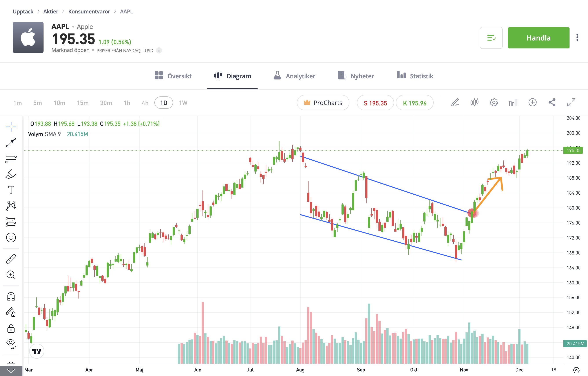The width and height of the screenshot is (588, 376).
Task: Open the three-dot more options menu
Action: [577, 38]
